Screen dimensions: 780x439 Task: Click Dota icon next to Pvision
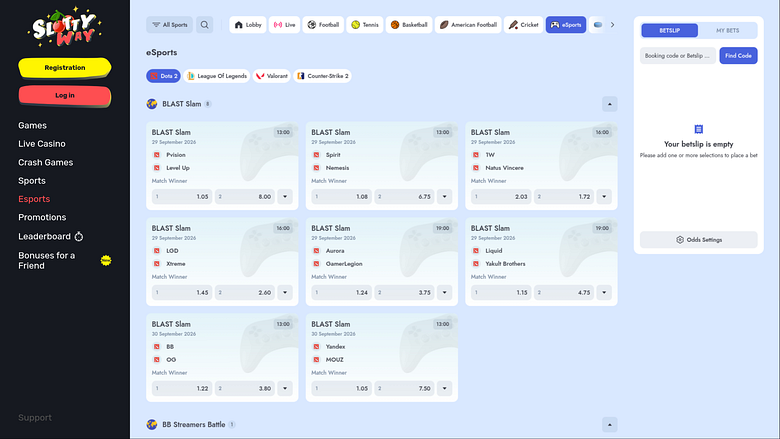point(157,155)
